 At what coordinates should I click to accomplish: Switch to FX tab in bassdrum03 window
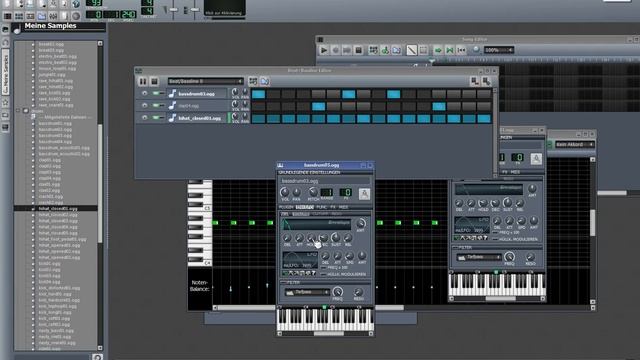coord(333,207)
